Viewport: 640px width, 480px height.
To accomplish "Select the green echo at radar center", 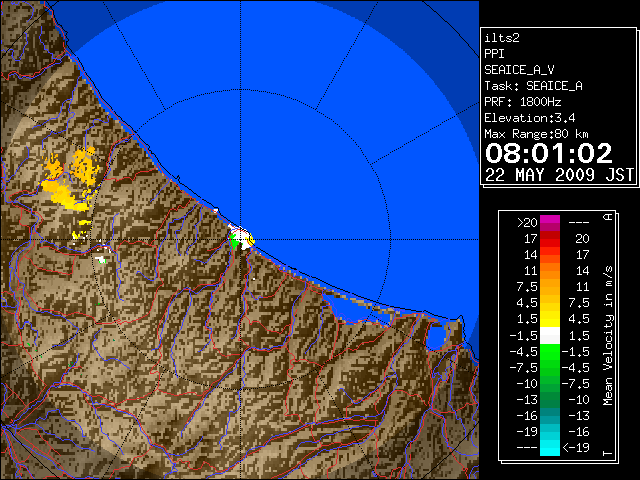I will [234, 241].
